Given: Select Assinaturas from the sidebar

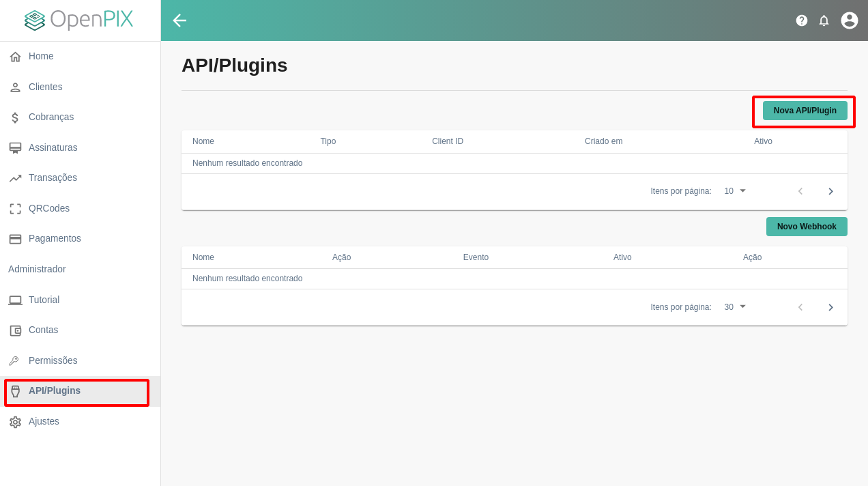Looking at the screenshot, I should (53, 147).
